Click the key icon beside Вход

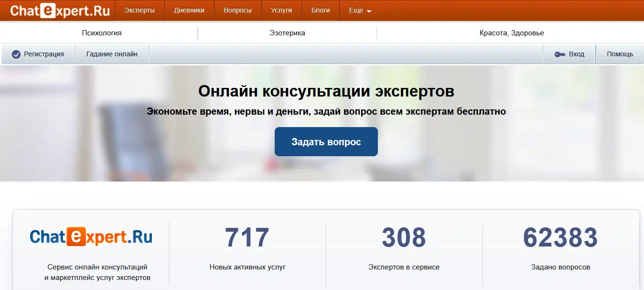pyautogui.click(x=560, y=54)
